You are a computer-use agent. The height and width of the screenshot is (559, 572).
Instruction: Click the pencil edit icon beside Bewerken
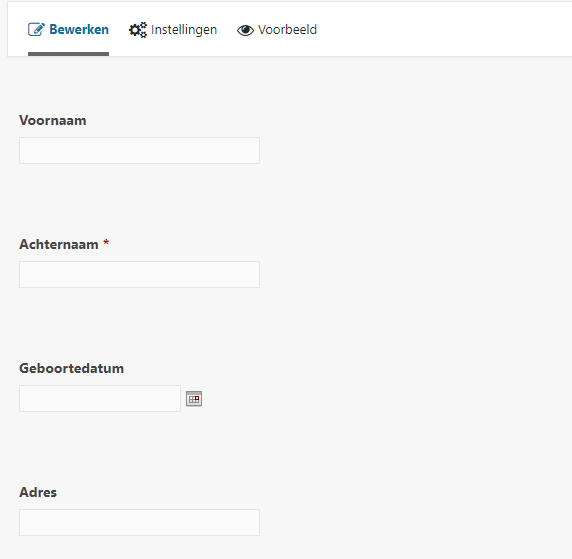click(x=36, y=30)
